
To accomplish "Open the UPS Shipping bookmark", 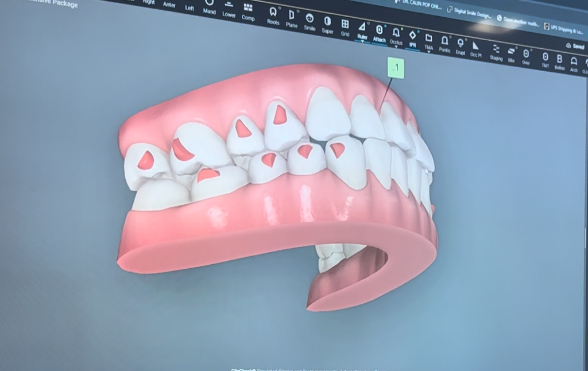I will click(564, 29).
